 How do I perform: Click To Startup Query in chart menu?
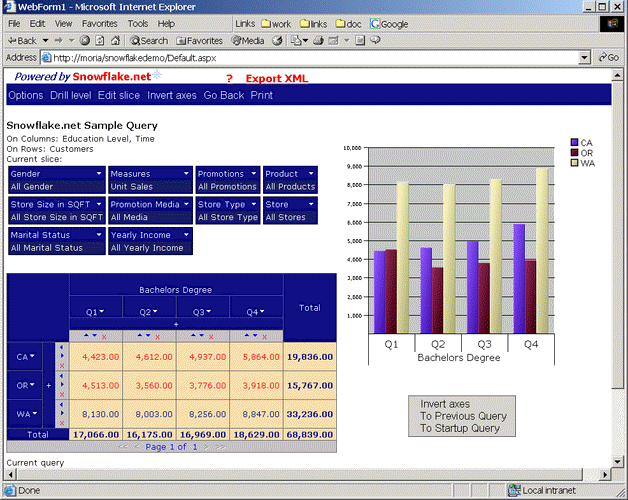pyautogui.click(x=460, y=428)
